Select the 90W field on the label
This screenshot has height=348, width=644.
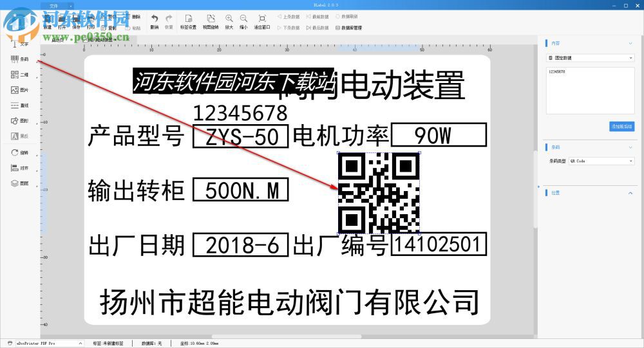439,134
